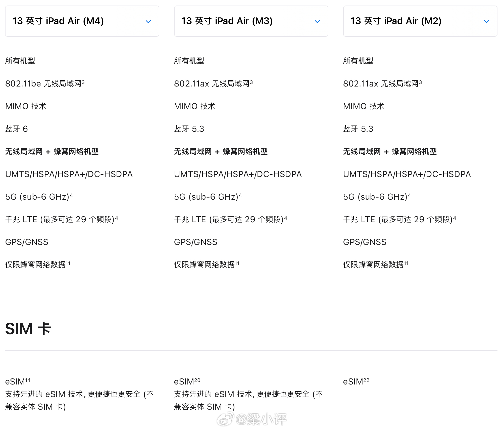Click footnote 4 after M2 千兆 LTE
This screenshot has width=504, height=431.
[x=455, y=218]
